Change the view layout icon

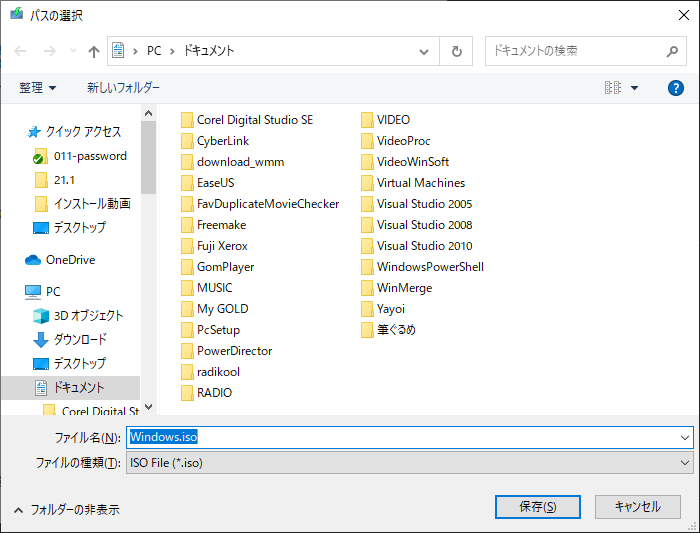coord(613,87)
